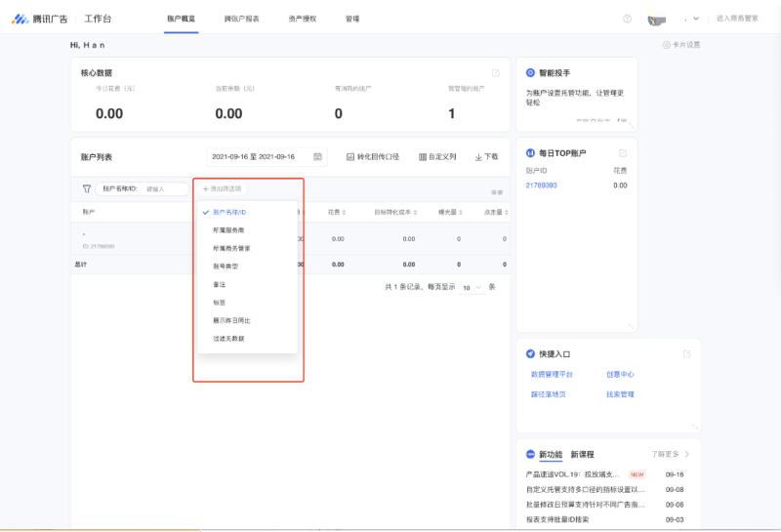
Task: Switch to 管理 tab
Action: tap(352, 19)
